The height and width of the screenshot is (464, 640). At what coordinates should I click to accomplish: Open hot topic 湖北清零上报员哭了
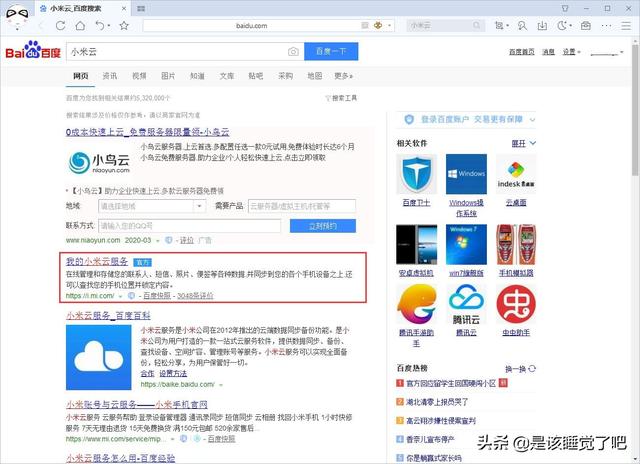(x=437, y=402)
